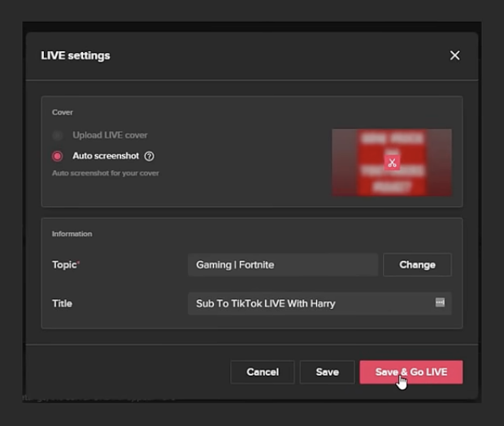
Task: Click the Cancel button
Action: [x=263, y=372]
